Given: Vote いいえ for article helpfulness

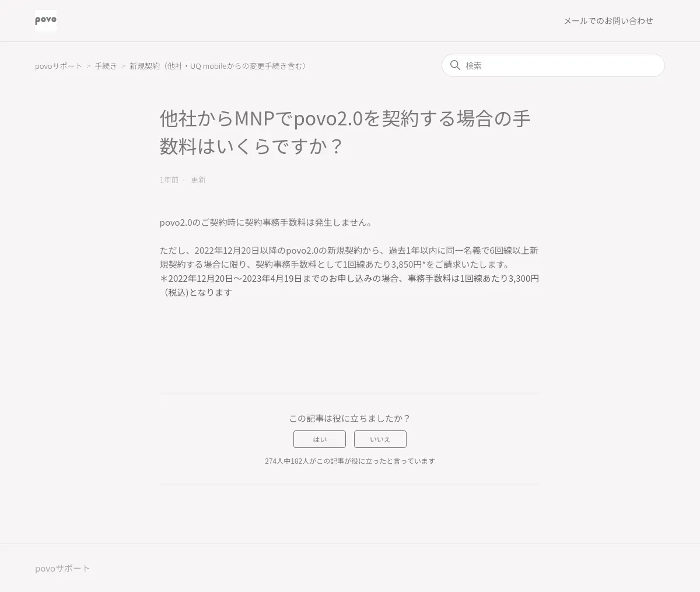Looking at the screenshot, I should point(380,439).
